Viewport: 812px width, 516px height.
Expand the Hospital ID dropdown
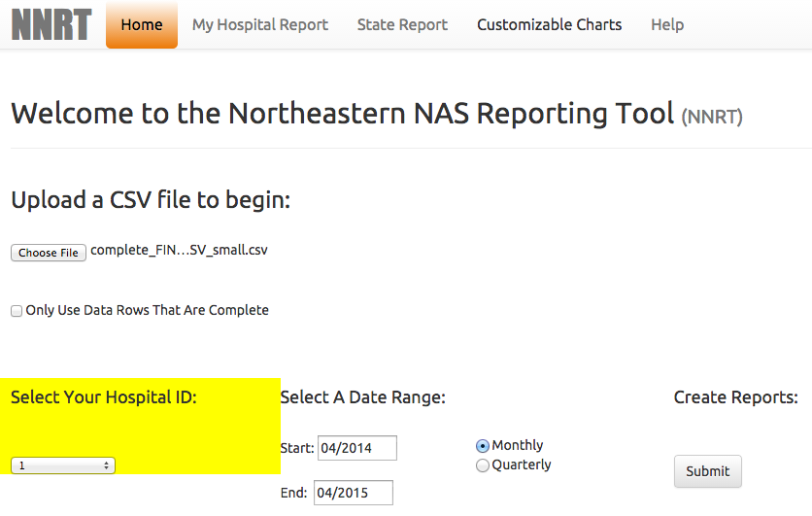(63, 465)
